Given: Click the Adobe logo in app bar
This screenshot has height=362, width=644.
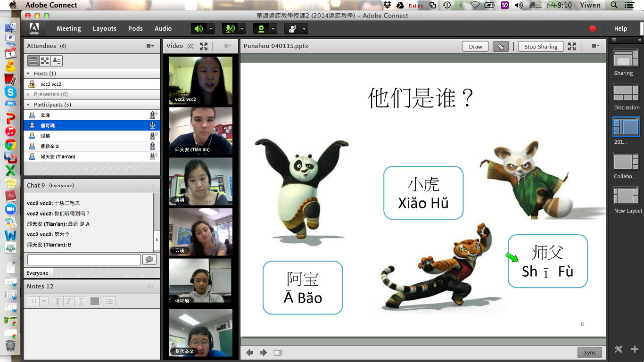Looking at the screenshot, I should pos(34,29).
